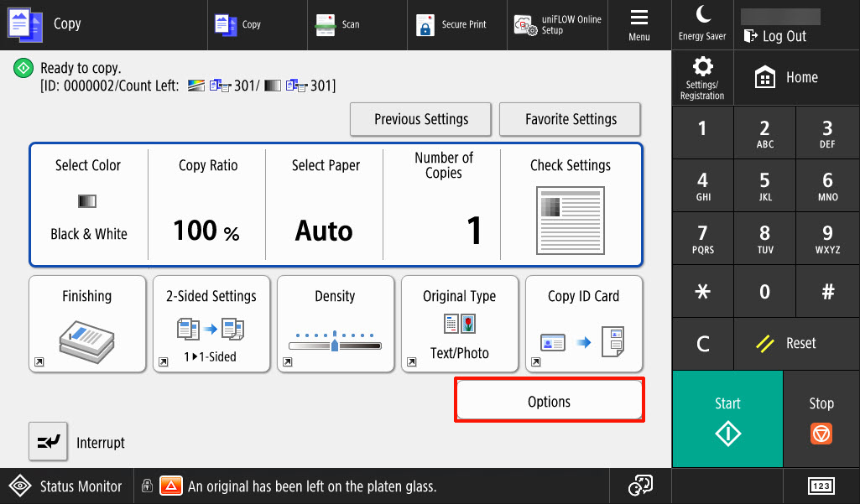Tap the green Ready to copy status icon
This screenshot has height=504, width=860.
coord(23,69)
